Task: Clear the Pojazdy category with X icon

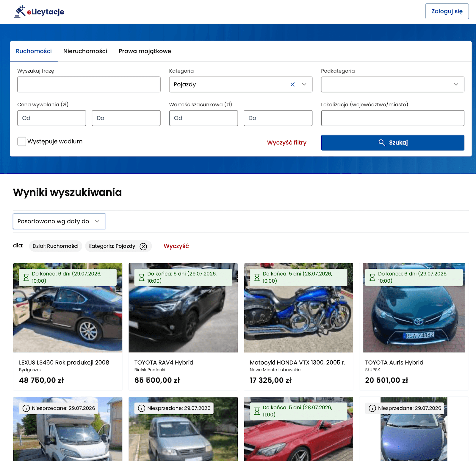Action: pos(293,85)
